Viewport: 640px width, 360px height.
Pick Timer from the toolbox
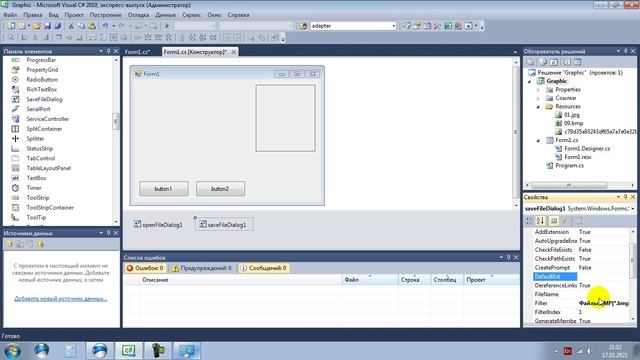pos(34,188)
